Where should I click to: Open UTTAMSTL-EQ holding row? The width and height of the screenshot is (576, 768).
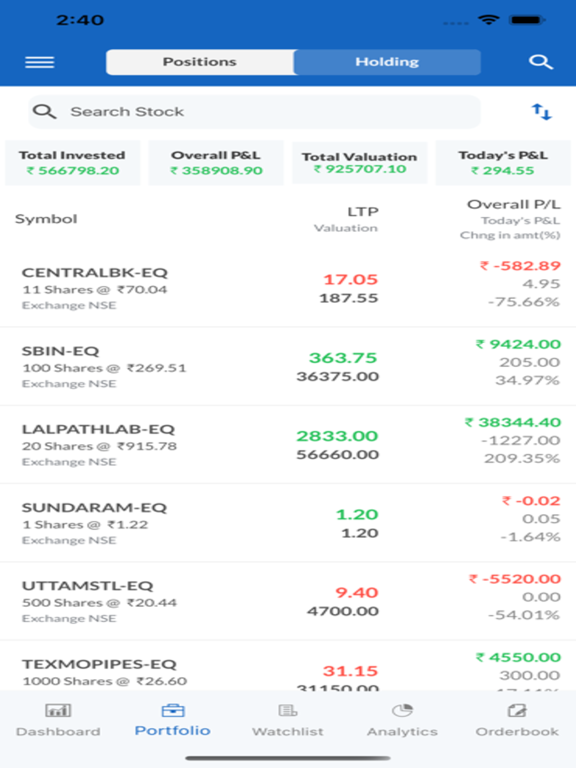(288, 601)
